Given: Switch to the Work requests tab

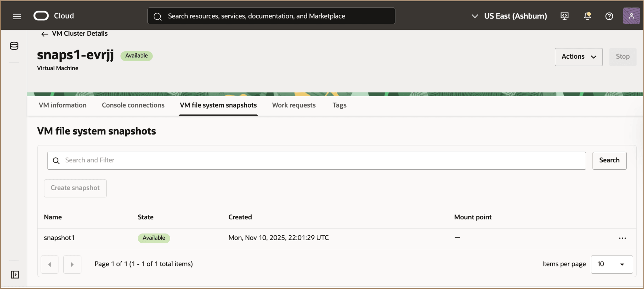Looking at the screenshot, I should (x=294, y=105).
